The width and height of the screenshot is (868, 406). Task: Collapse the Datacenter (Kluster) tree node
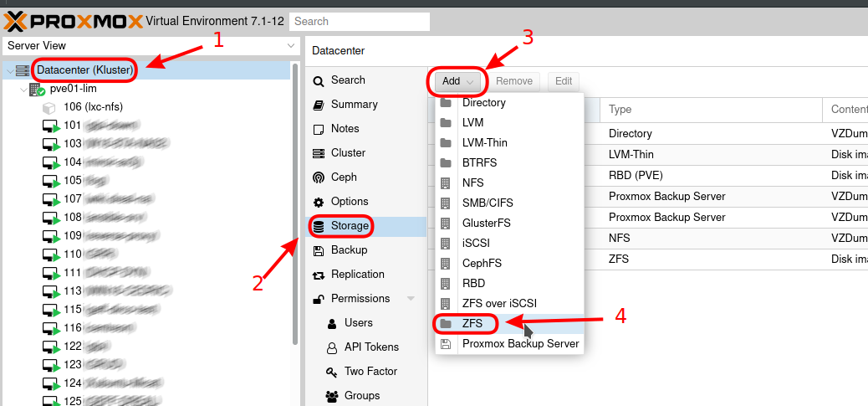[x=10, y=71]
